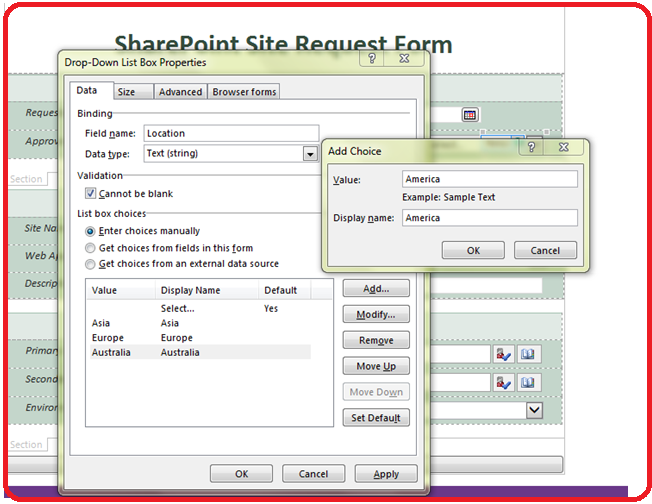Click the date picker calendar icon

coord(470,115)
